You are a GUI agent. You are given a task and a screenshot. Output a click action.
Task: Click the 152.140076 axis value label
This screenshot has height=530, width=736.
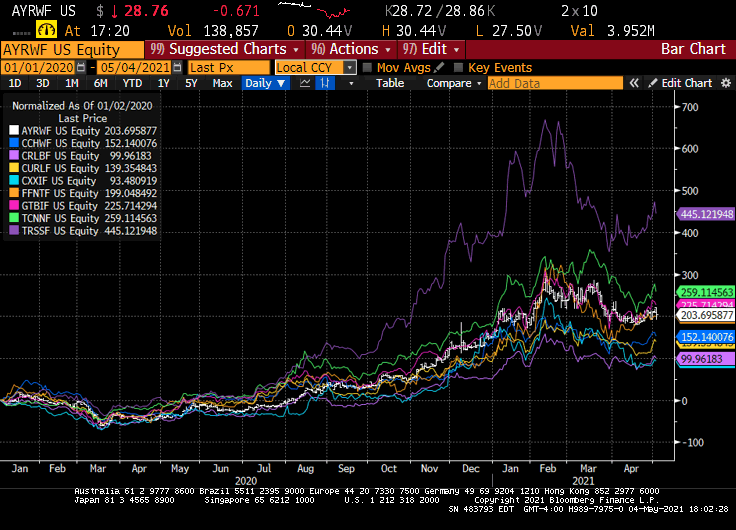click(x=706, y=337)
